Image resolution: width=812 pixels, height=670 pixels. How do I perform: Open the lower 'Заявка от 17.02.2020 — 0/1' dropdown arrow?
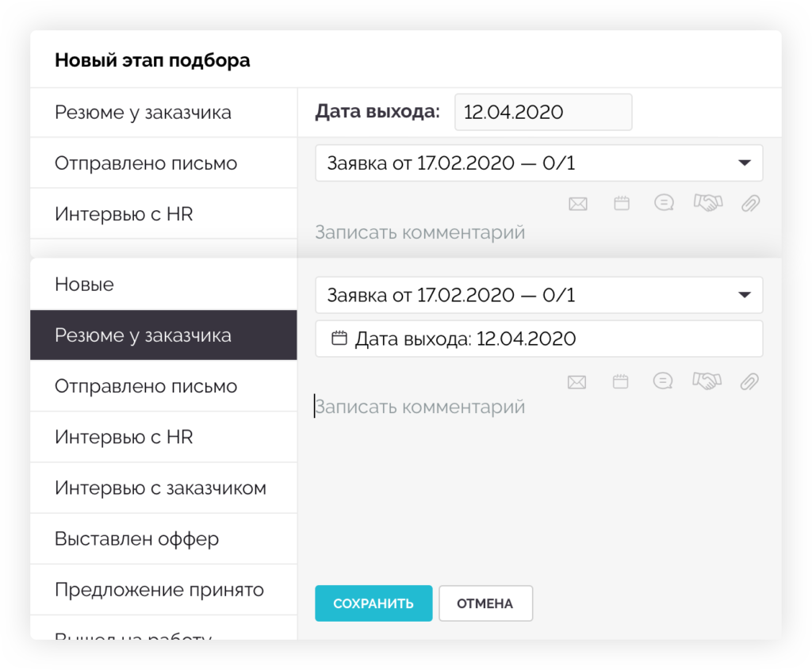[743, 295]
